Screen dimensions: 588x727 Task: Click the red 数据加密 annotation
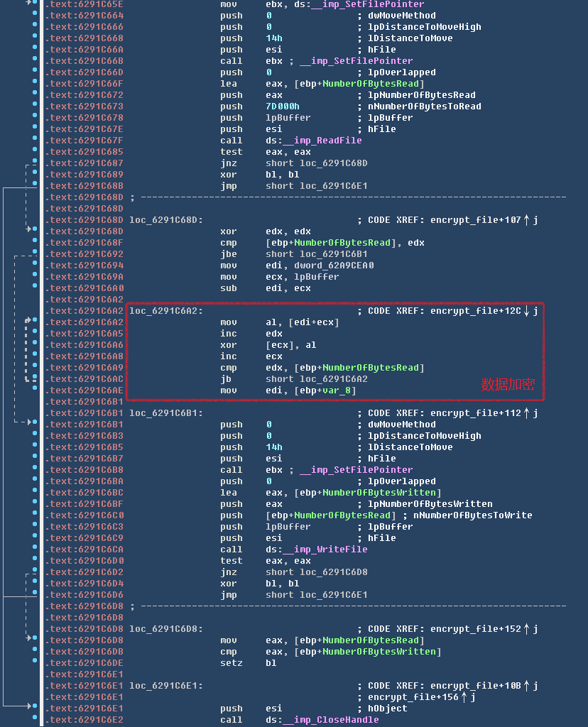click(508, 385)
